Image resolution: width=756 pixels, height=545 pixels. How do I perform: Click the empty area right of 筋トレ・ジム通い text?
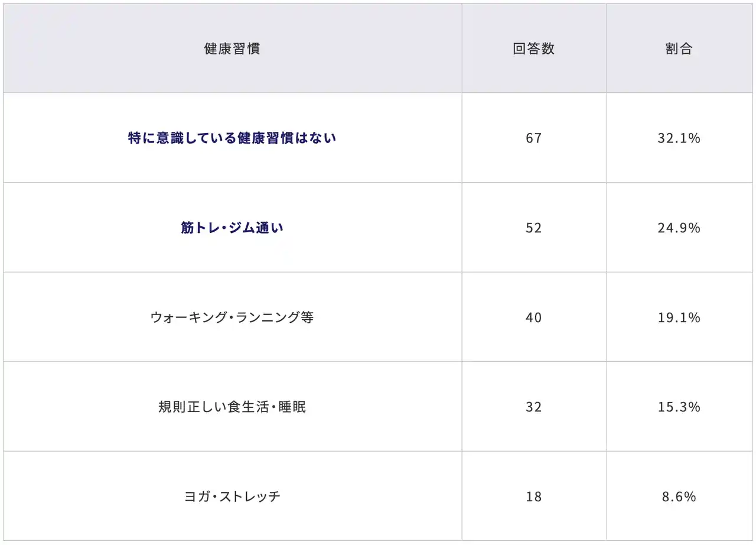372,228
